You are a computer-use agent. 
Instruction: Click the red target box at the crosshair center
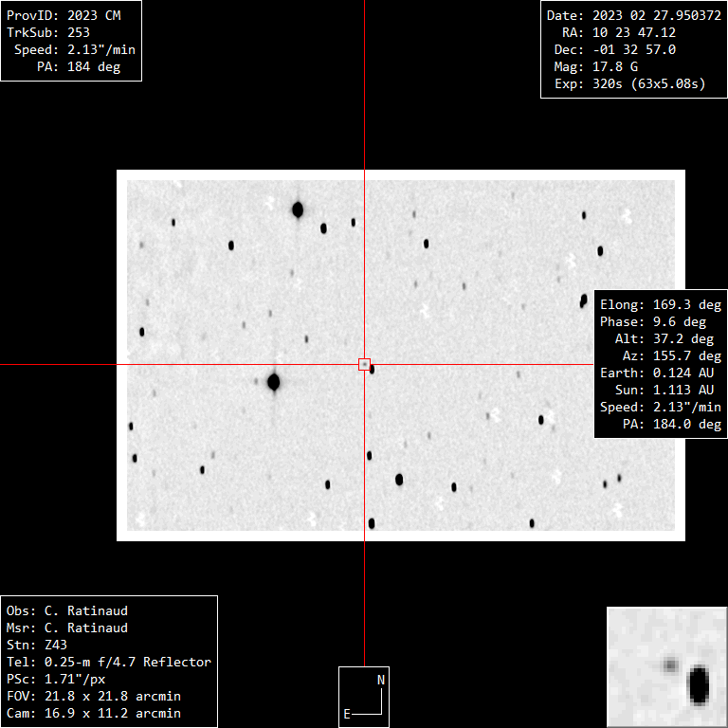click(x=364, y=364)
